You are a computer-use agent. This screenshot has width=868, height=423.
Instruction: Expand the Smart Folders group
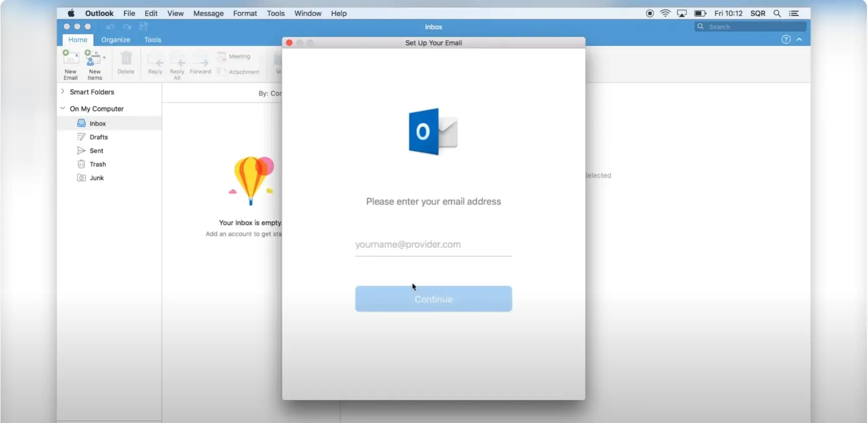point(63,91)
